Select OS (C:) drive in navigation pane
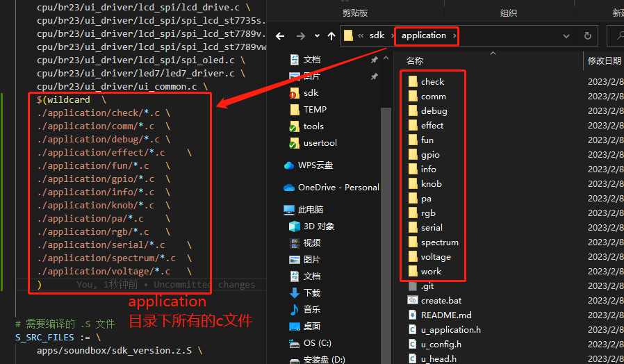Image resolution: width=624 pixels, height=364 pixels. (x=310, y=343)
